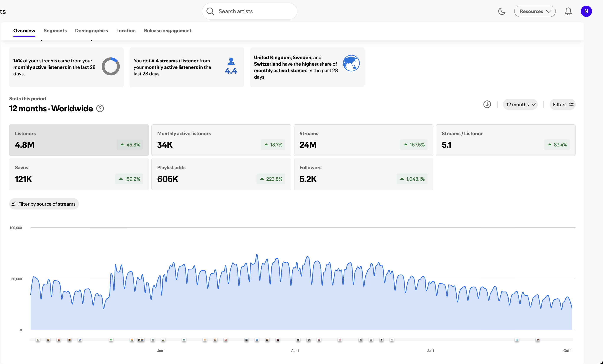Open the Location tab

click(126, 31)
